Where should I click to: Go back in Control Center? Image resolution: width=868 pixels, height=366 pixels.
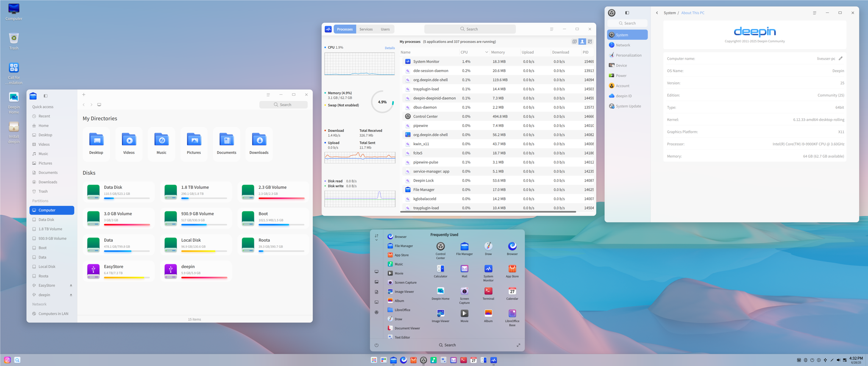(x=657, y=13)
